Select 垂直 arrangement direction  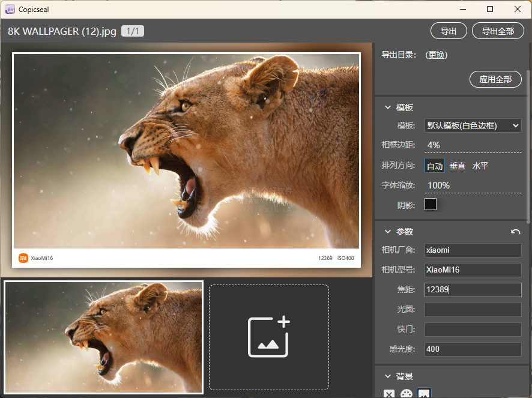pos(458,166)
